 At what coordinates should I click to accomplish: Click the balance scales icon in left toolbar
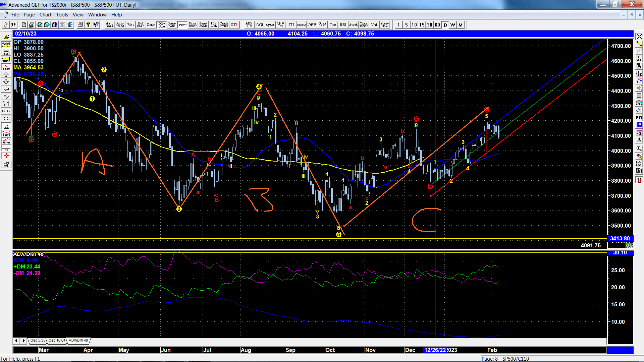pos(6,45)
